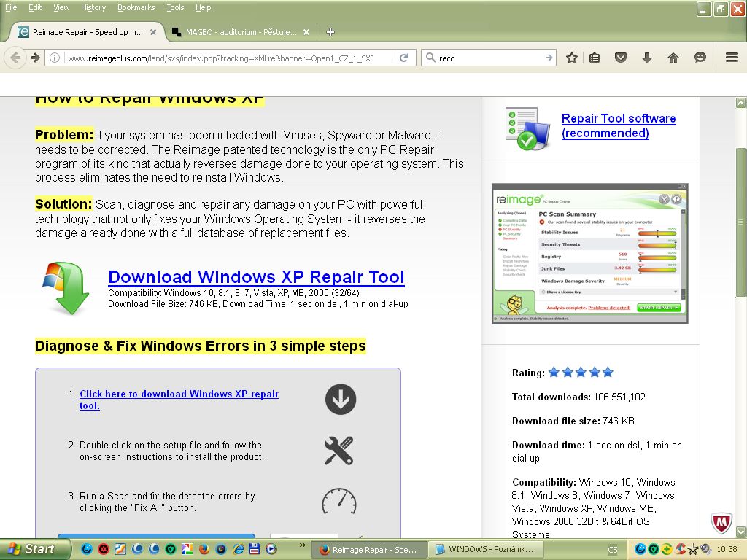
Task: Open the History menu
Action: point(93,7)
